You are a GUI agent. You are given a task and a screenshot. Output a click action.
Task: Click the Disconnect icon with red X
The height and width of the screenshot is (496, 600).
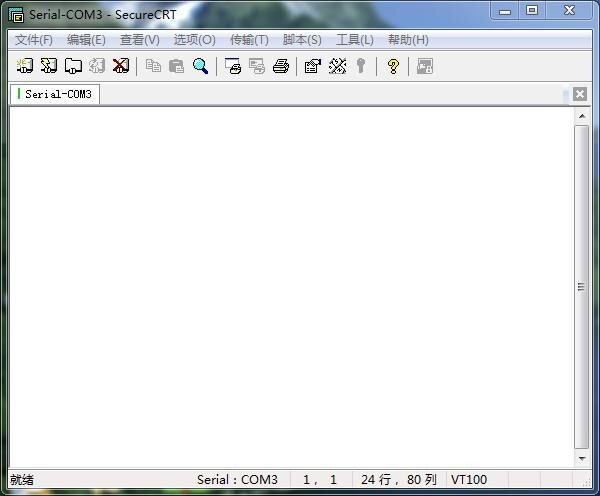click(x=121, y=66)
